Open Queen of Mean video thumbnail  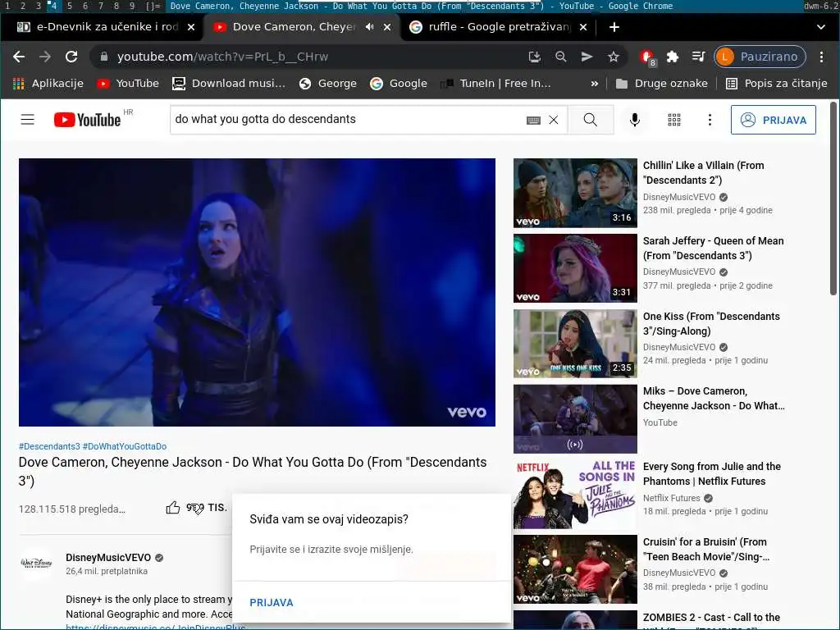tap(575, 268)
